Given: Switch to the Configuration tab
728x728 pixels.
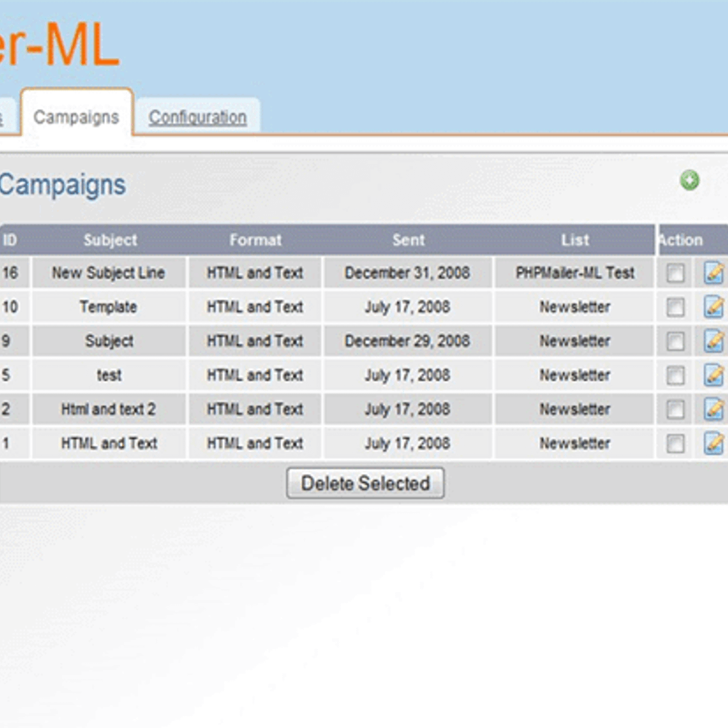Looking at the screenshot, I should pyautogui.click(x=198, y=116).
